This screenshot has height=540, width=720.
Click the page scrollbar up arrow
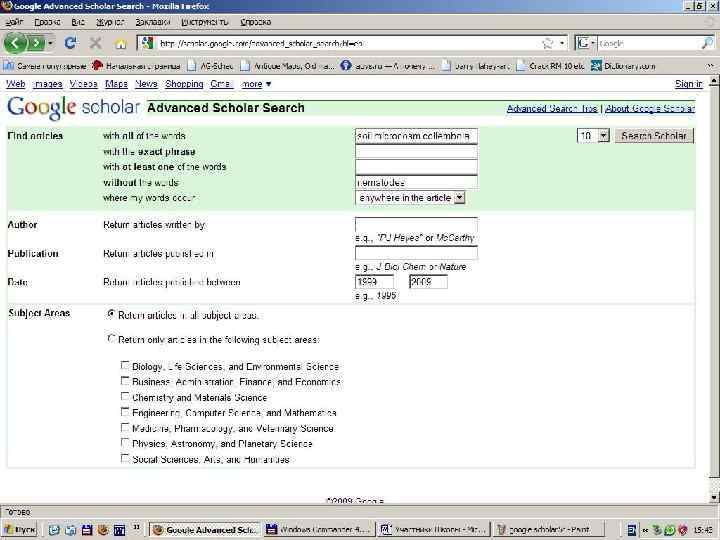point(714,81)
